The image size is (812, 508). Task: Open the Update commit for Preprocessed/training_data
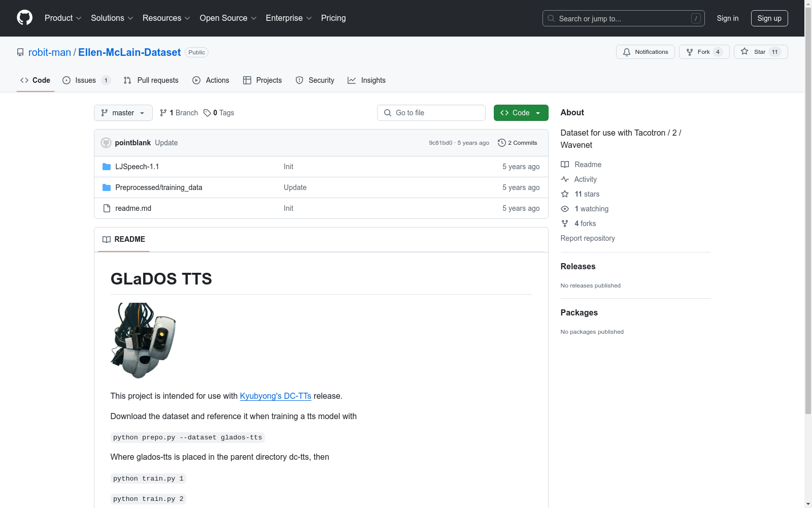pos(295,187)
